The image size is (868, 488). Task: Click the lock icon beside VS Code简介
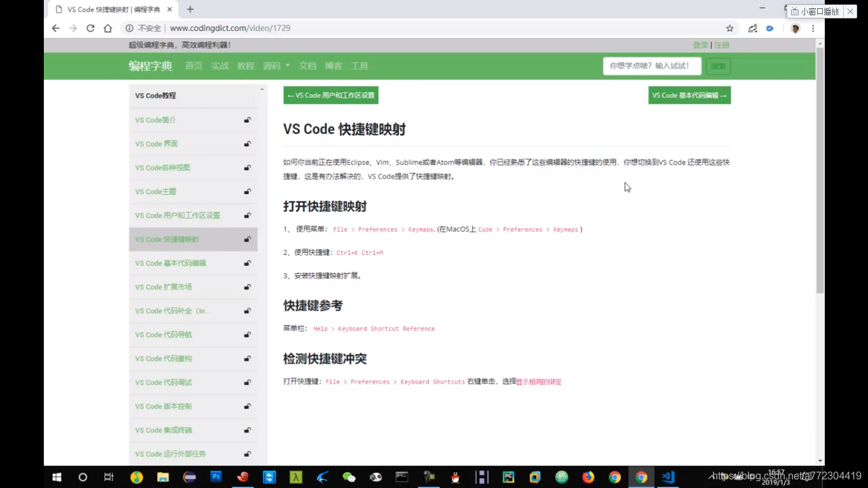coord(247,120)
